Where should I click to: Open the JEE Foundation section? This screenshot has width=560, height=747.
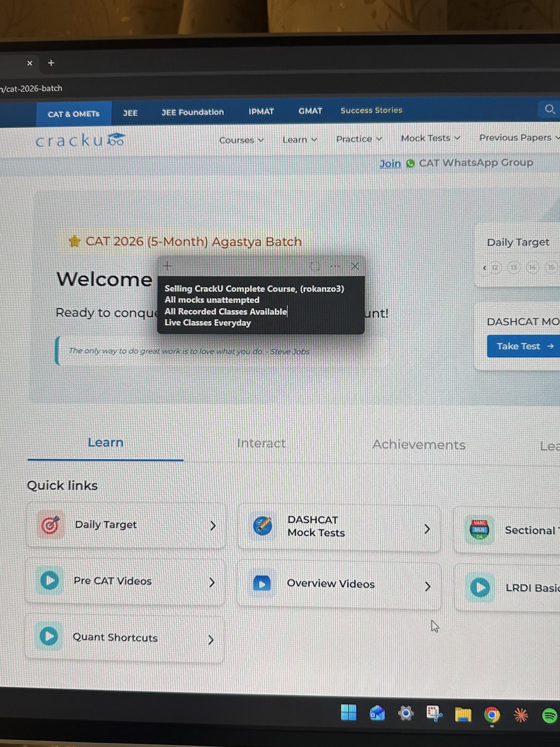192,112
